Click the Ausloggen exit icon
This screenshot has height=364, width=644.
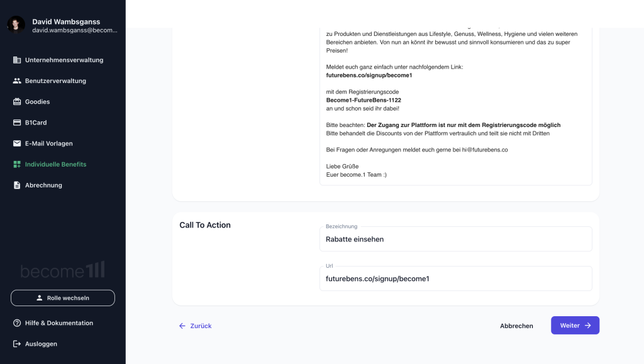point(17,344)
